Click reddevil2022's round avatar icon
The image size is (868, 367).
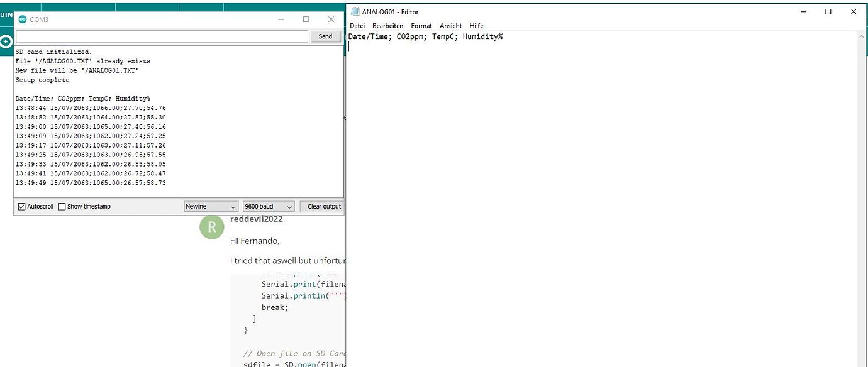click(211, 227)
